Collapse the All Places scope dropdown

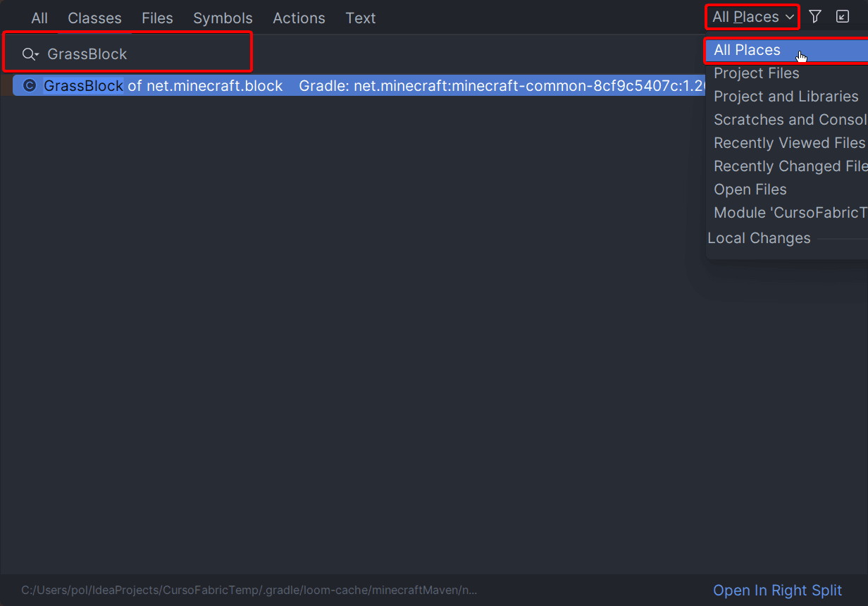point(752,17)
